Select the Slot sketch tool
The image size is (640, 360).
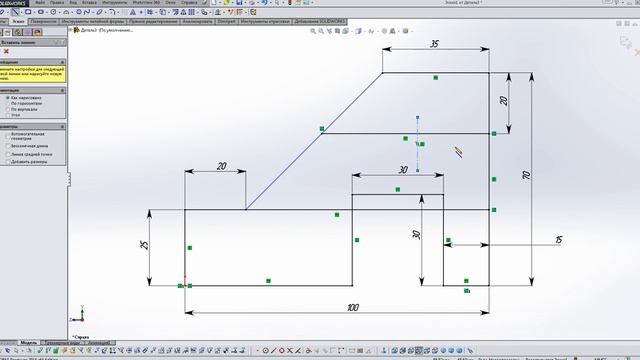(41, 12)
